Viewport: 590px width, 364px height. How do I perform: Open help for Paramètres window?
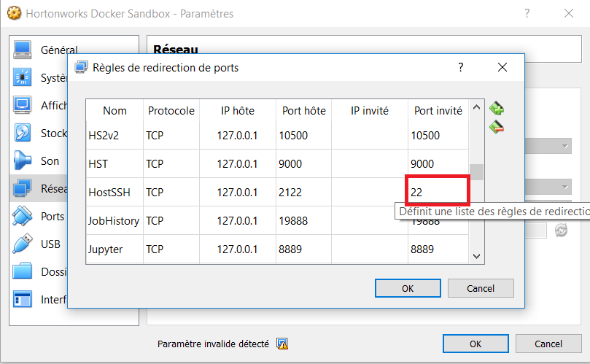click(x=527, y=14)
